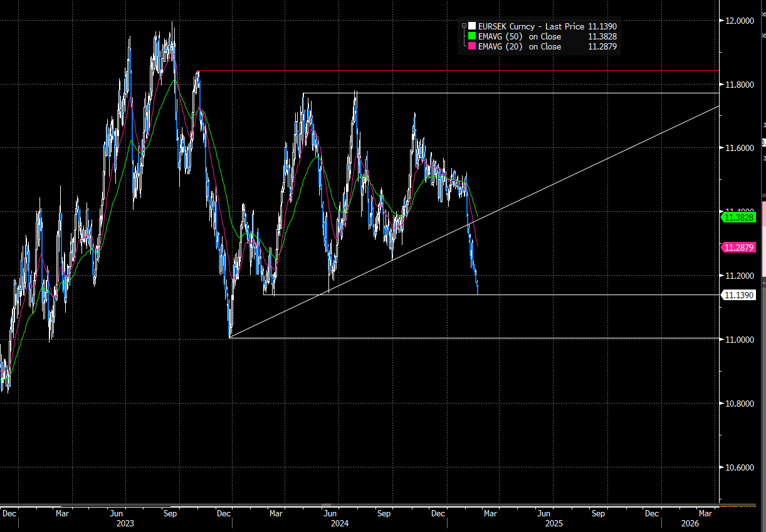
Task: Grab the resize handle above the time axis
Action: point(326,504)
